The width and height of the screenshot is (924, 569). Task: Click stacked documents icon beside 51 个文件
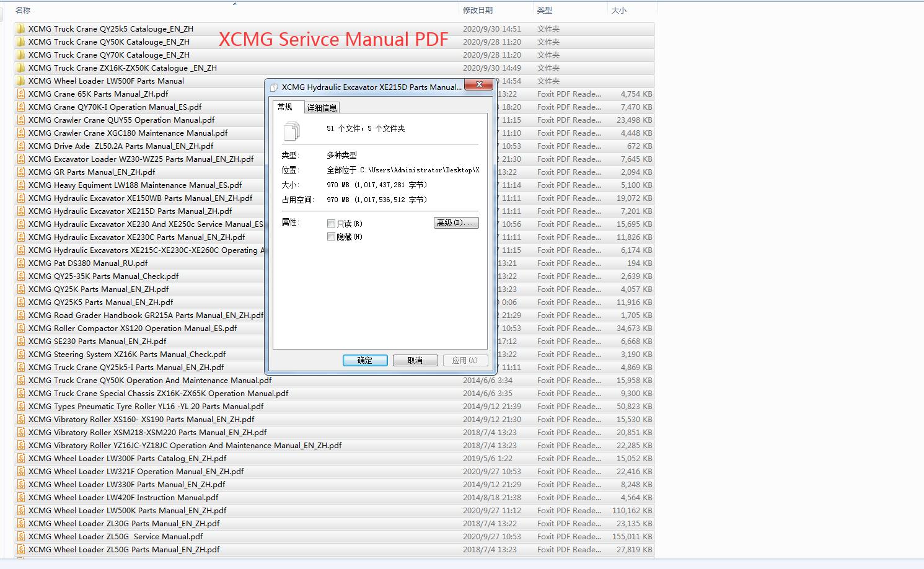click(291, 131)
